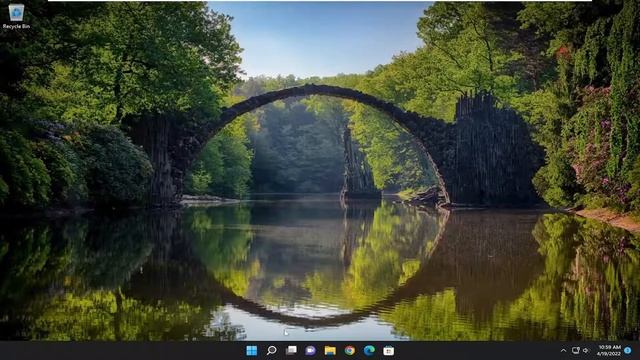The width and height of the screenshot is (640, 360).
Task: Open Task View on the taskbar
Action: (x=291, y=351)
